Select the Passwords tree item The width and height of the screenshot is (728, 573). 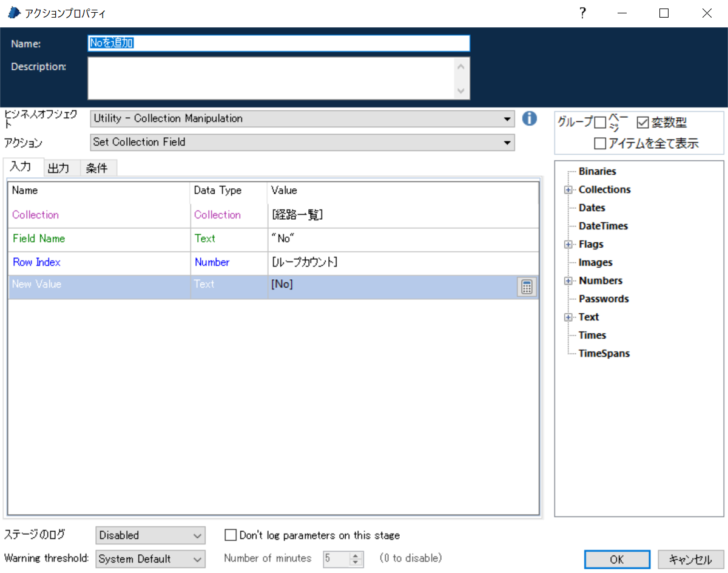[603, 299]
